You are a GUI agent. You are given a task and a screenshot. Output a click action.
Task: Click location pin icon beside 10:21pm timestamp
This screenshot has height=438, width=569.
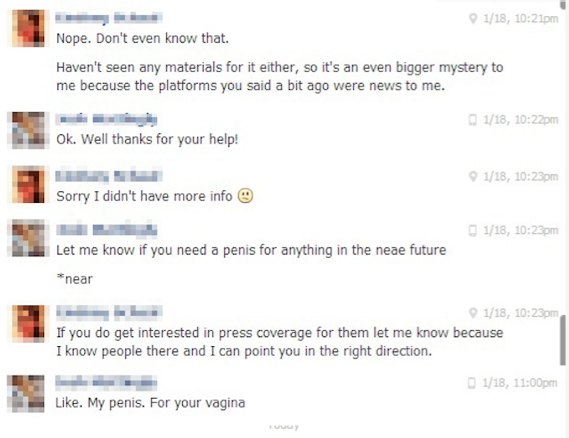tap(472, 18)
